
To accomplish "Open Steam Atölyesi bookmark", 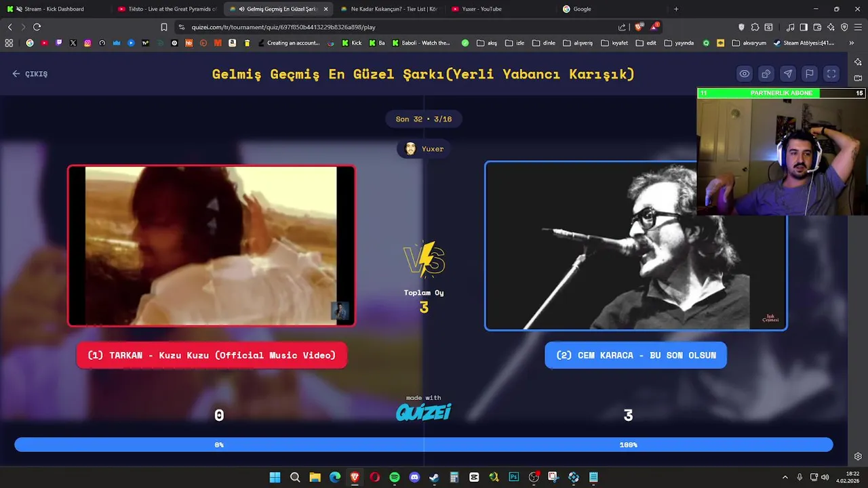I will click(x=804, y=43).
